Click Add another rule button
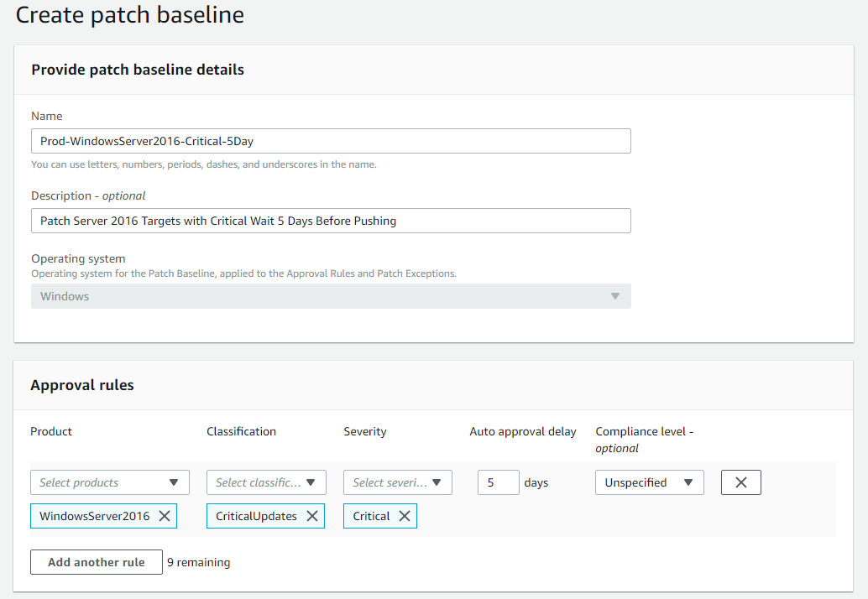Screen dimensions: 868x599 [x=97, y=562]
